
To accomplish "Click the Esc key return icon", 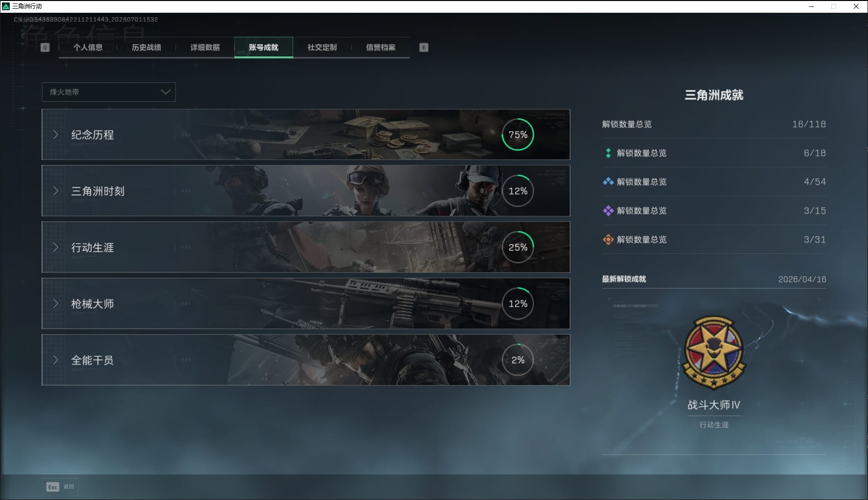I will pyautogui.click(x=53, y=487).
